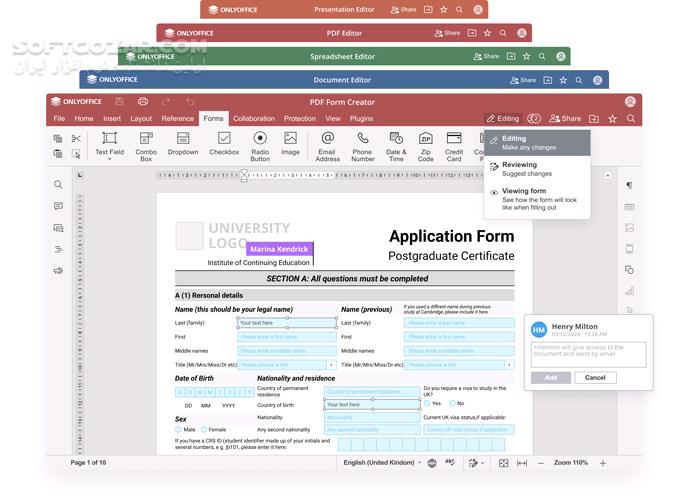Click the Cut scissors icon
The height and width of the screenshot is (502, 700).
pos(76,138)
